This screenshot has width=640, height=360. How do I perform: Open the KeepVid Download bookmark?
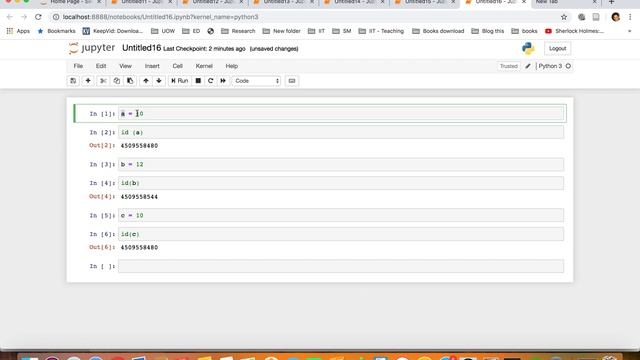tap(113, 31)
